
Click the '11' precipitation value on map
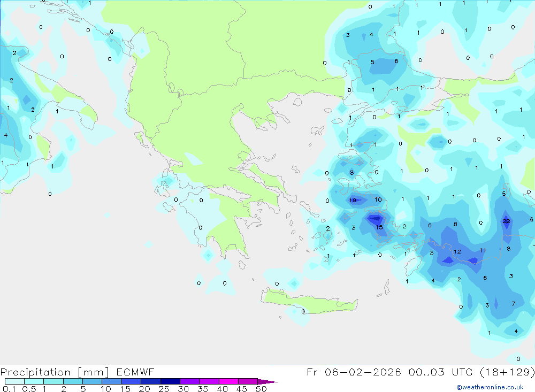(x=483, y=250)
